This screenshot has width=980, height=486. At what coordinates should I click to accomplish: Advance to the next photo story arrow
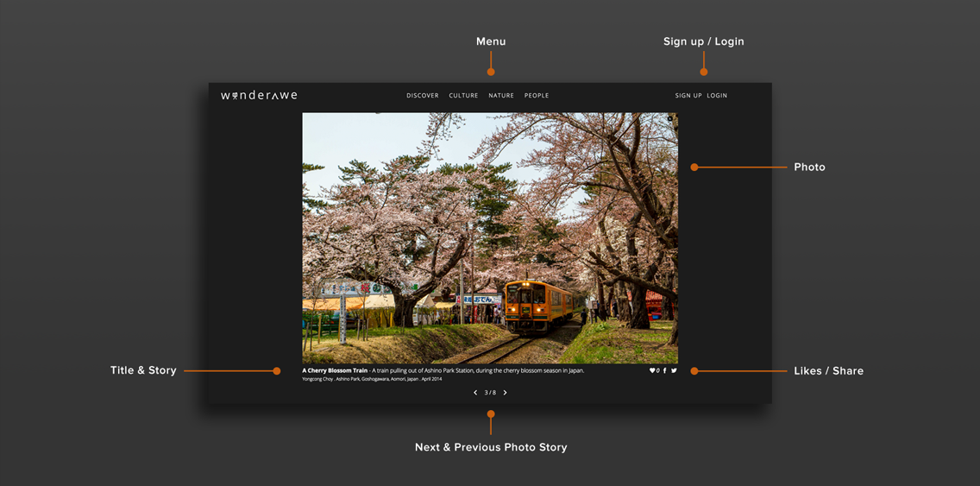[505, 393]
